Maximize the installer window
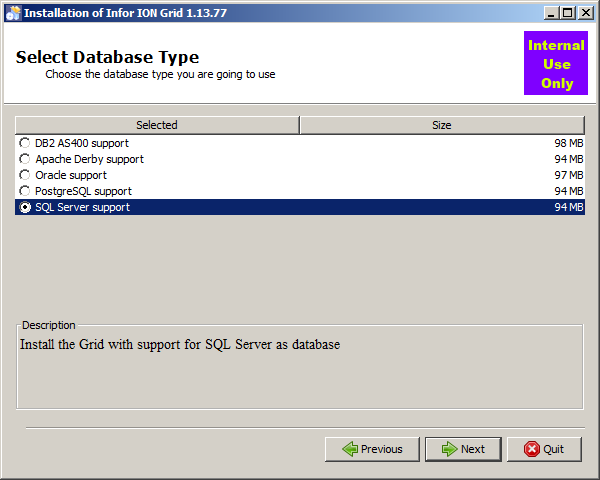 pyautogui.click(x=567, y=13)
